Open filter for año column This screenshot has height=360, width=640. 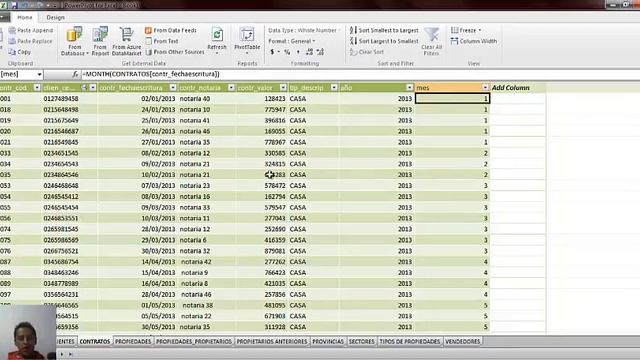(410, 88)
